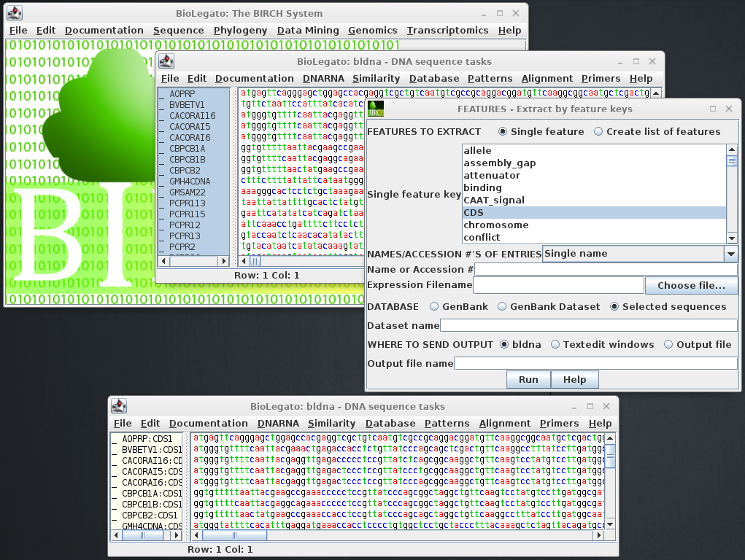
Task: Select CBPCB2:CDS1 in lower bldna list
Action: [147, 515]
